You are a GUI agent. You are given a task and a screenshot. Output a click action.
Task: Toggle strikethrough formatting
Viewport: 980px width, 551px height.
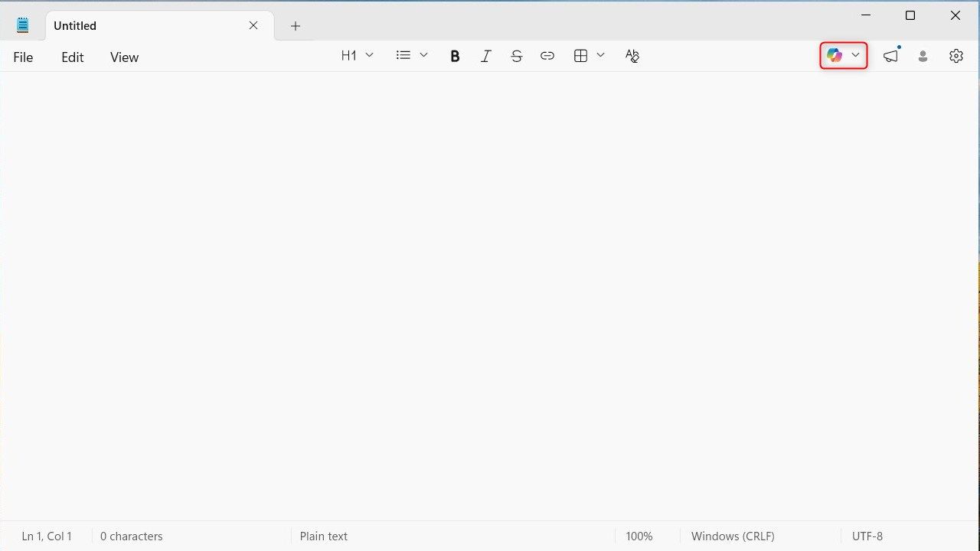(517, 56)
